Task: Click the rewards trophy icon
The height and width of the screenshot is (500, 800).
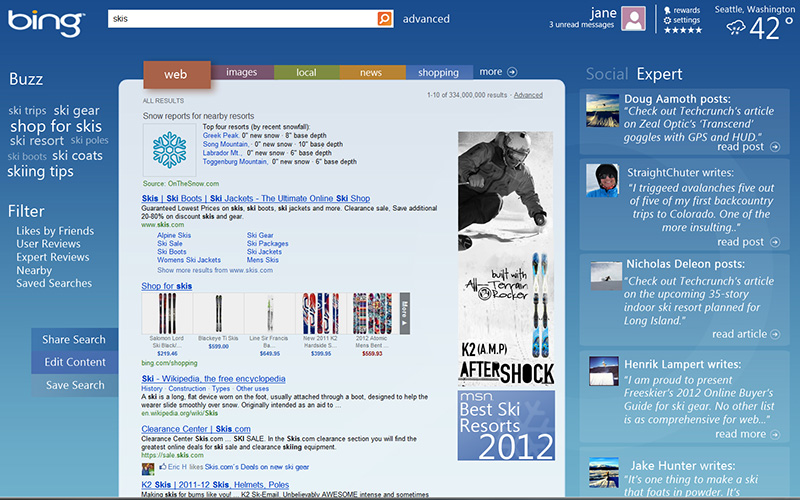Action: (667, 10)
